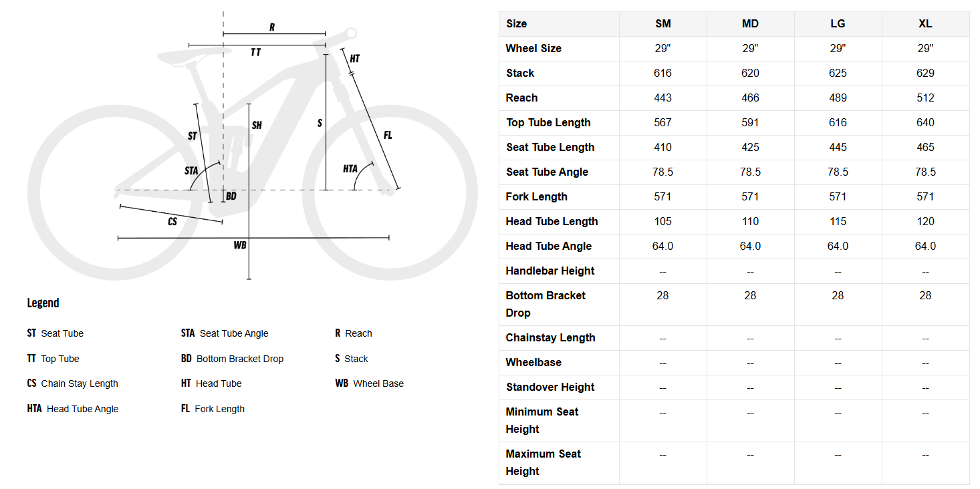Image resolution: width=980 pixels, height=489 pixels.
Task: Click the CS label on the bike diagram
Action: click(x=172, y=221)
